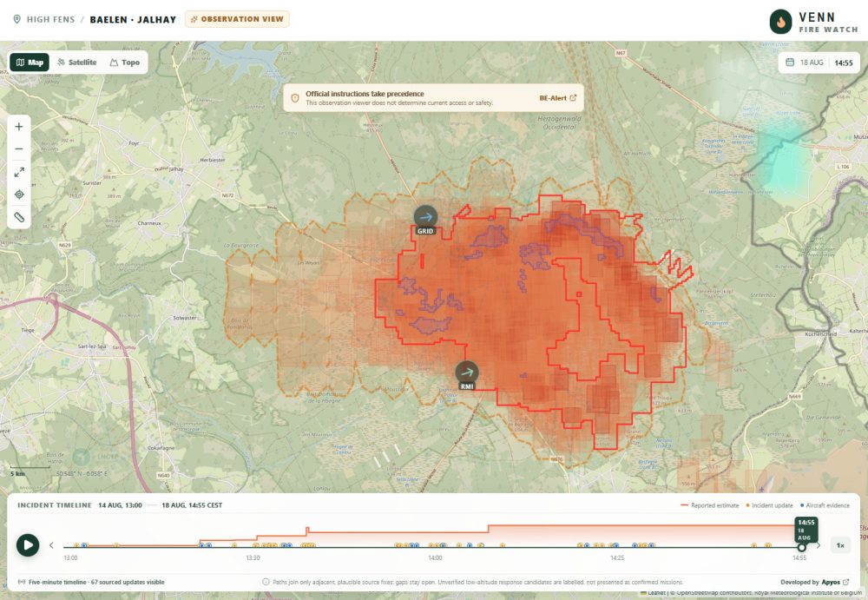Zoom in on the map
Image resolution: width=868 pixels, height=600 pixels.
(19, 127)
